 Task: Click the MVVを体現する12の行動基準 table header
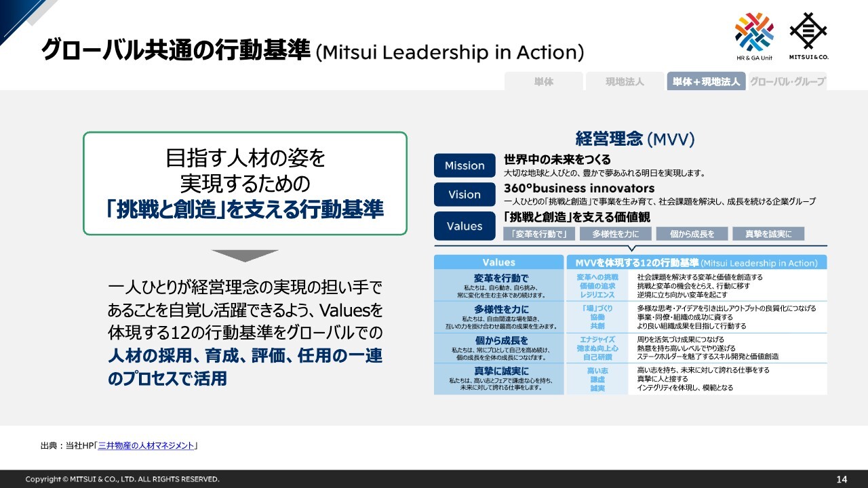pyautogui.click(x=696, y=262)
